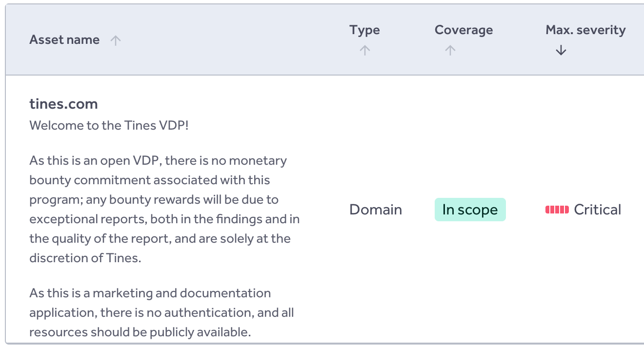Sort by Type using its up arrow

click(364, 50)
